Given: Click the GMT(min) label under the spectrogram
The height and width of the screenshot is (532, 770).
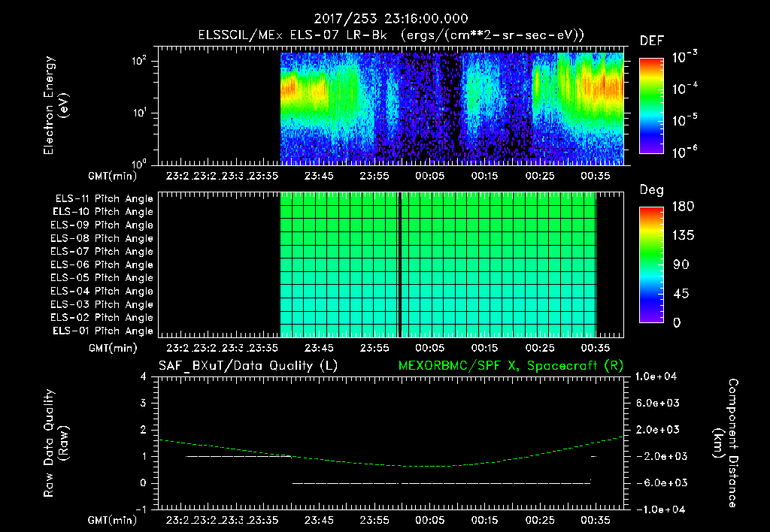Looking at the screenshot, I should (x=113, y=176).
